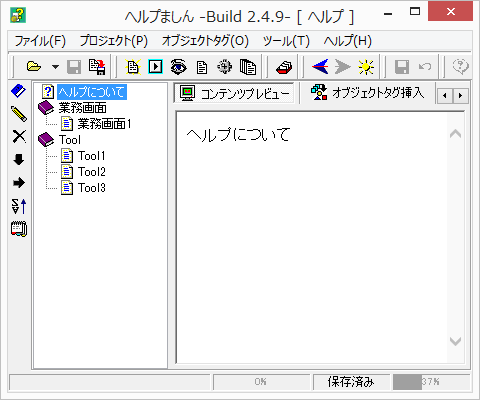The image size is (480, 401).
Task: Click the stacked pages icon
Action: tap(248, 67)
